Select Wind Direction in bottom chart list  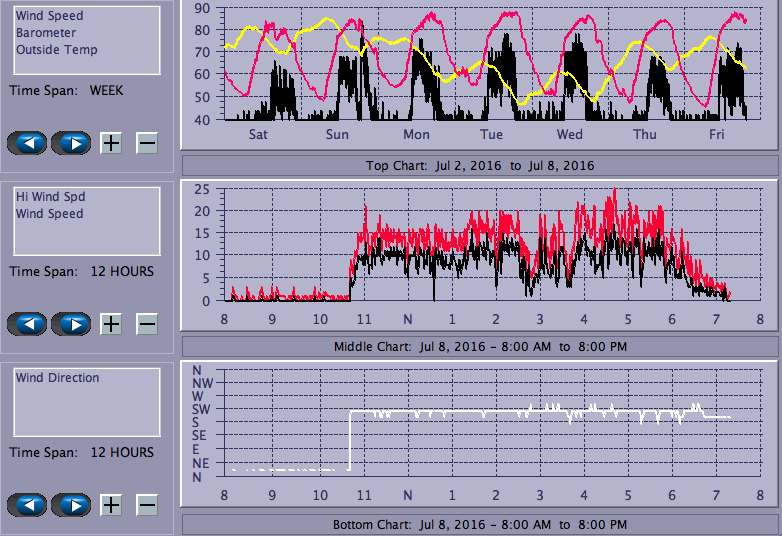pos(57,378)
